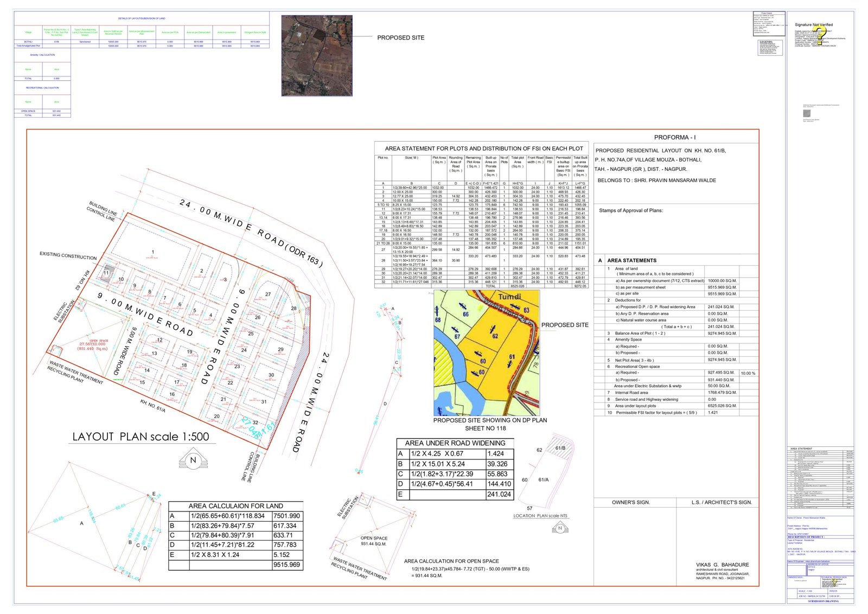Click the Submission Drawing title at bottom right
Image resolution: width=868 pixels, height=614 pixels.
(x=822, y=601)
